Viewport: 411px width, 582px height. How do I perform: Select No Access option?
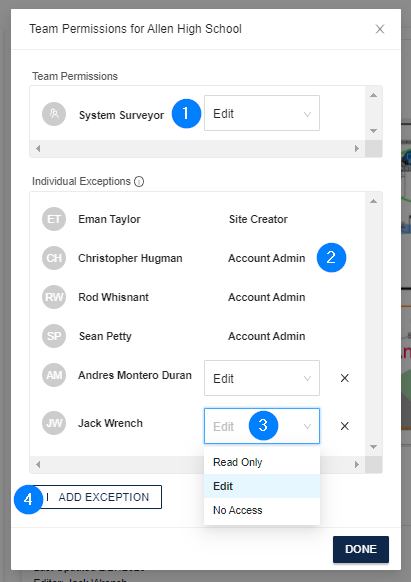click(262, 510)
